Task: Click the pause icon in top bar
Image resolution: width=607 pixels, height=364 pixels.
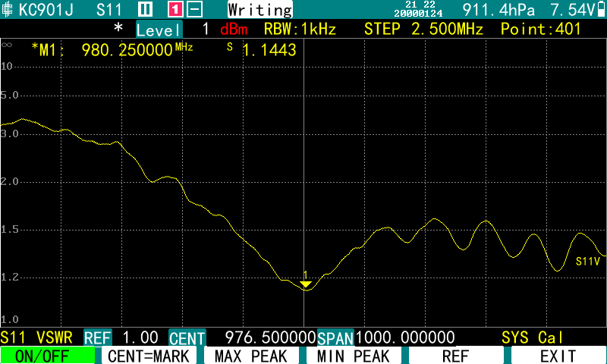Action: [x=145, y=10]
